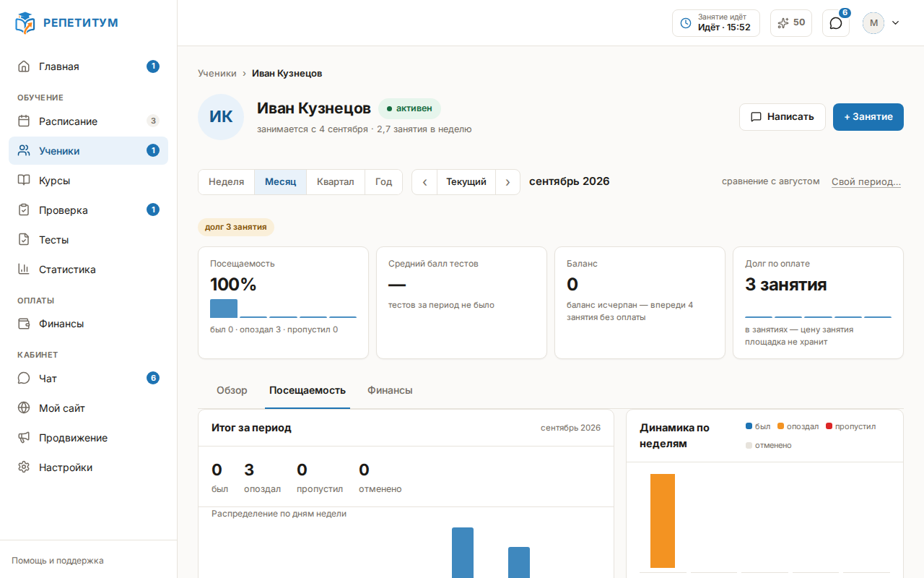Click the Долг по оплате card
Image resolution: width=924 pixels, height=578 pixels.
pyautogui.click(x=818, y=303)
